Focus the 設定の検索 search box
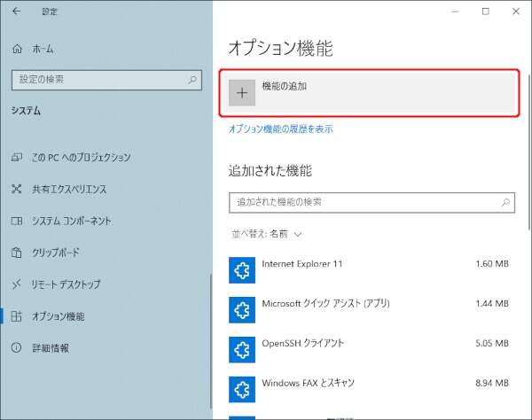 [x=106, y=80]
